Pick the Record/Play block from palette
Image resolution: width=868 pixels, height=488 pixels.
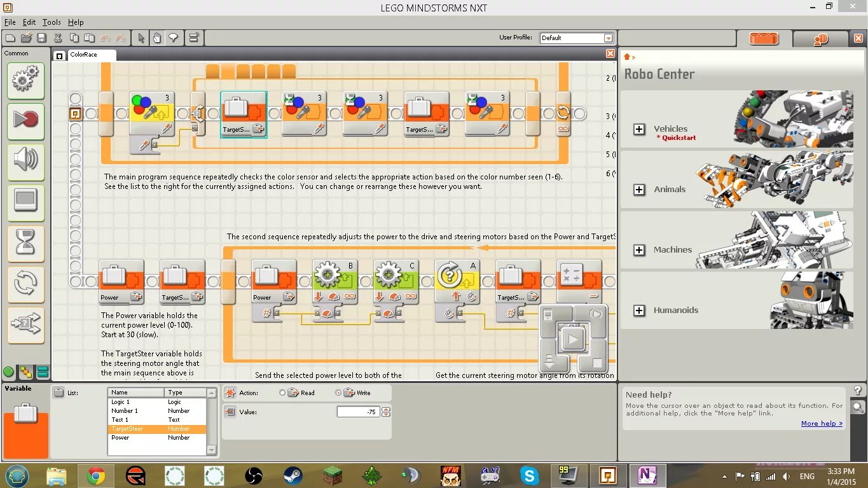(x=25, y=121)
